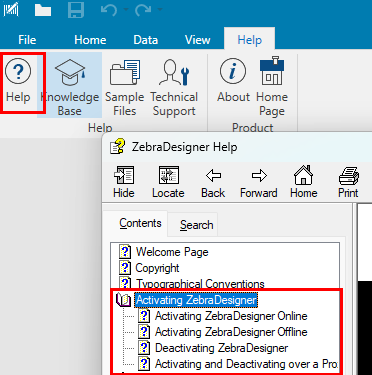Screen dimensions: 372x375
Task: Open Sample Files
Action: [x=125, y=85]
